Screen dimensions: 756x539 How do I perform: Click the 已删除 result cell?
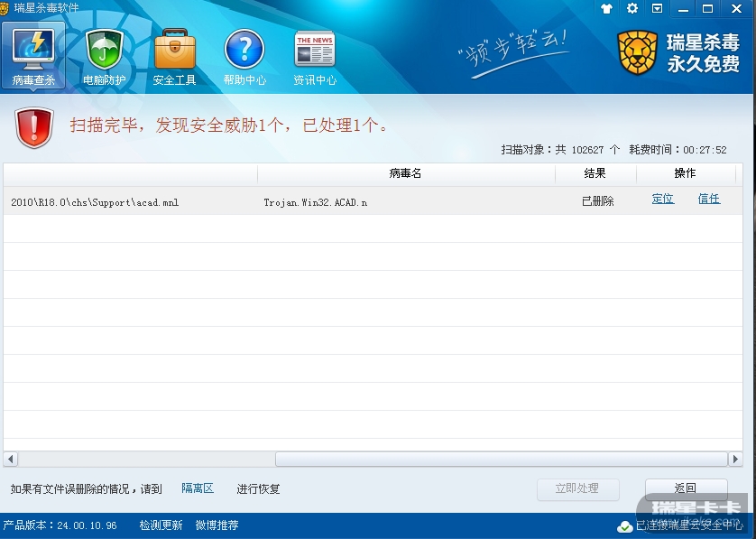[598, 201]
